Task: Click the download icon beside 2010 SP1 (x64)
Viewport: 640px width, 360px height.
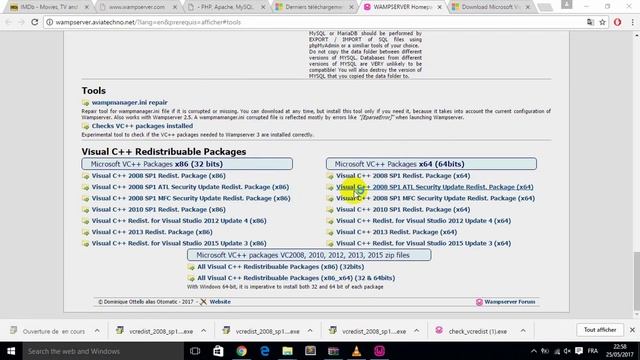Action: click(x=330, y=210)
